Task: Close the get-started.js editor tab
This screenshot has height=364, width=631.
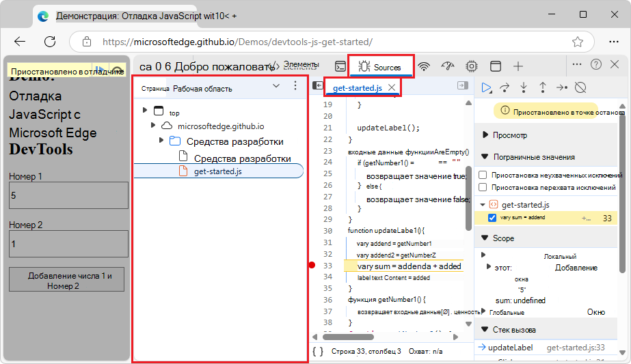Action: pos(392,87)
